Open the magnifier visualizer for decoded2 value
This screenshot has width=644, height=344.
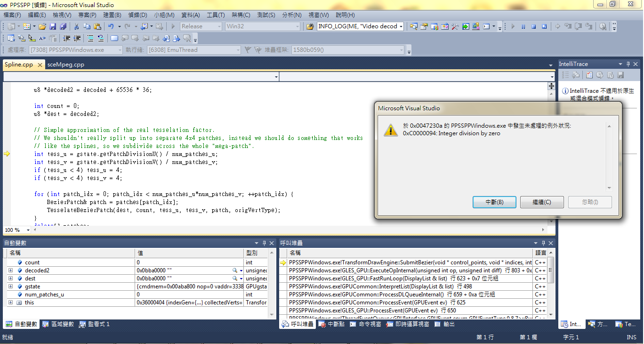point(235,270)
